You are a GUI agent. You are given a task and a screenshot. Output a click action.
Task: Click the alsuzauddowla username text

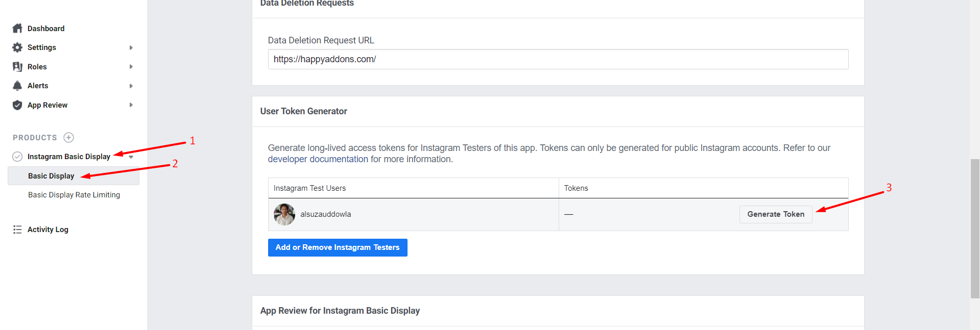[x=326, y=214]
